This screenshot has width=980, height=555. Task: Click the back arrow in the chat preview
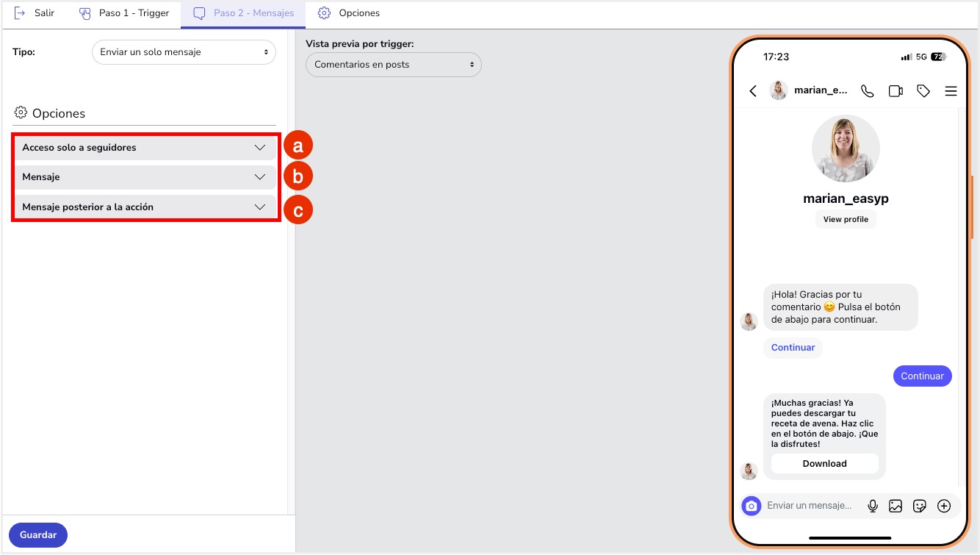click(x=752, y=90)
